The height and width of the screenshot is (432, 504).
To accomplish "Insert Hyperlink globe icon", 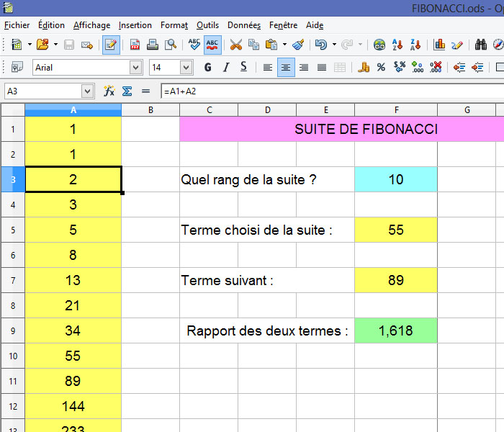I will 379,45.
